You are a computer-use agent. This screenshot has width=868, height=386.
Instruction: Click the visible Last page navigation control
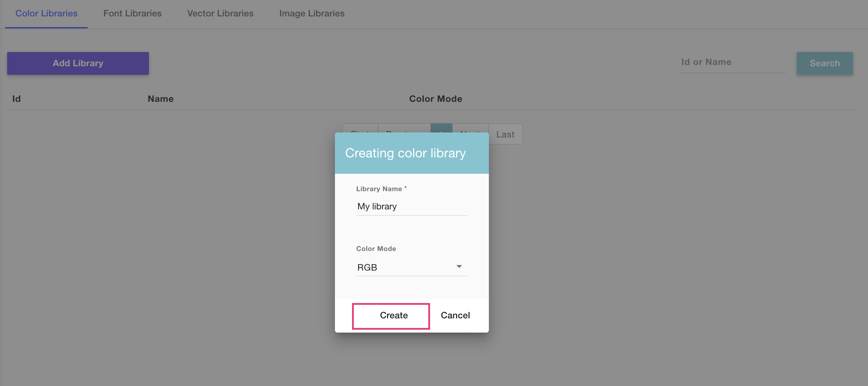click(505, 134)
